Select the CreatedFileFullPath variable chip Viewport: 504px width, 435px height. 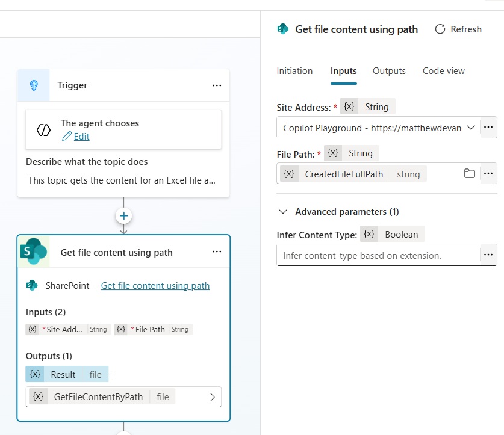tap(344, 174)
